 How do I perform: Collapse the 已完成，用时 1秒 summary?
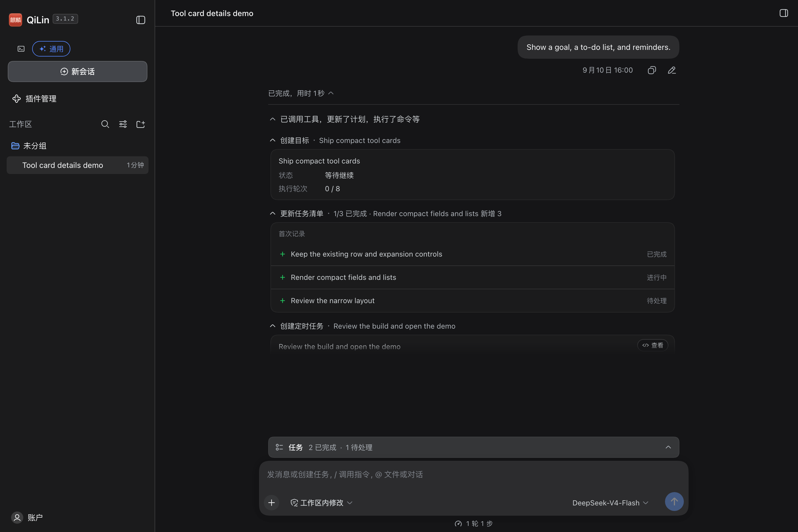pyautogui.click(x=301, y=93)
